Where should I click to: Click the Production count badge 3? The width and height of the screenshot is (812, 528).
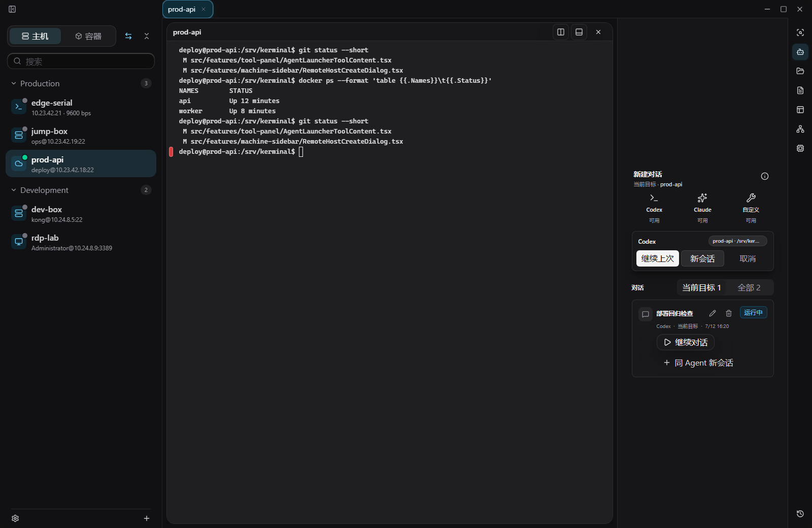[146, 83]
